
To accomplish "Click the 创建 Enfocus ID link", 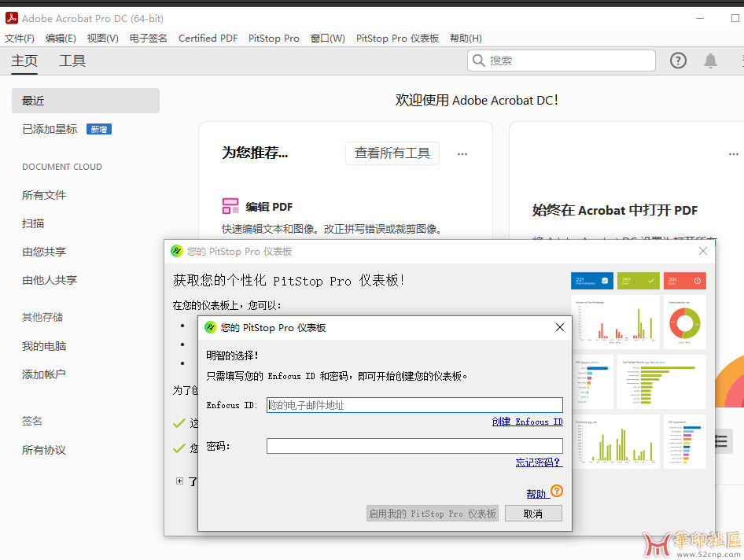I will tap(527, 422).
